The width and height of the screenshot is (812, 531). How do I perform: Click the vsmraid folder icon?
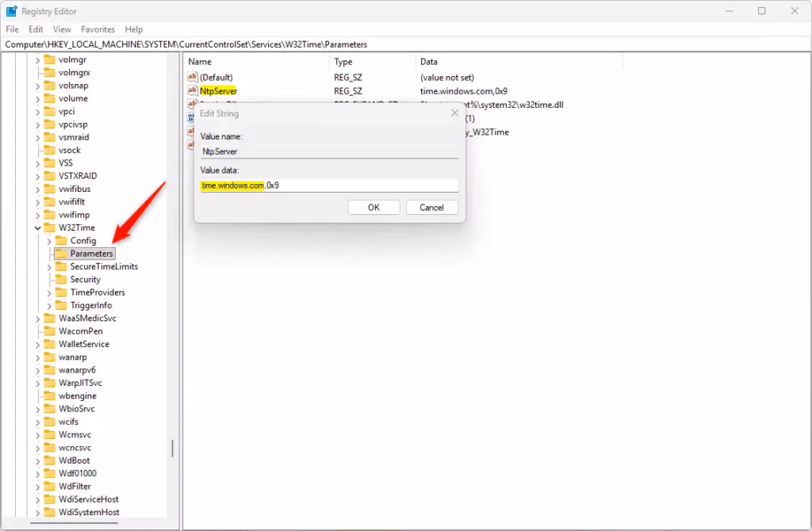(x=50, y=137)
